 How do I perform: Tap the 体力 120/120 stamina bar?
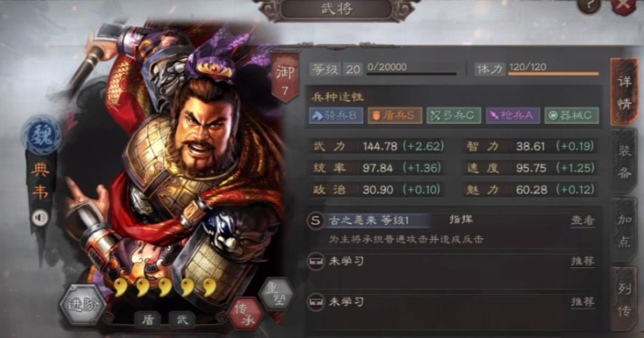click(x=537, y=69)
